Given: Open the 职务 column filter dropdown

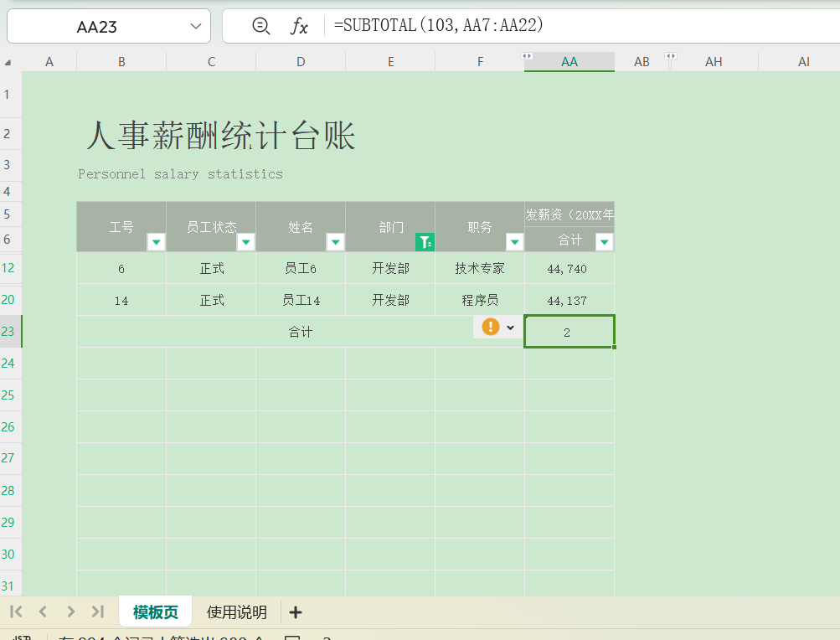Looking at the screenshot, I should [515, 242].
